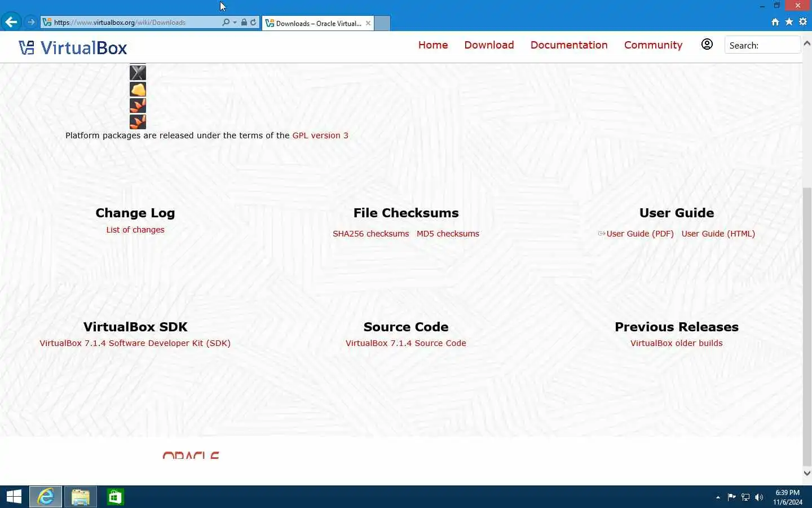This screenshot has width=812, height=508.
Task: Open the Documentation navigation item
Action: 569,45
